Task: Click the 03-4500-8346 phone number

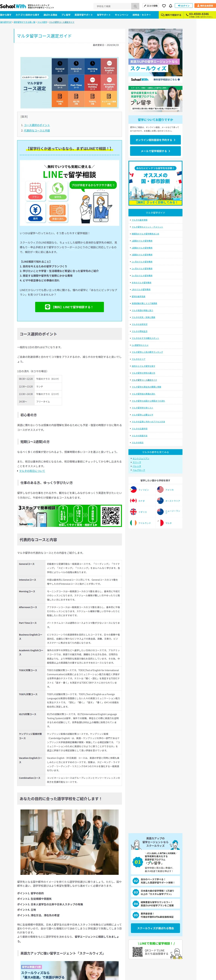Action: [x=199, y=14]
